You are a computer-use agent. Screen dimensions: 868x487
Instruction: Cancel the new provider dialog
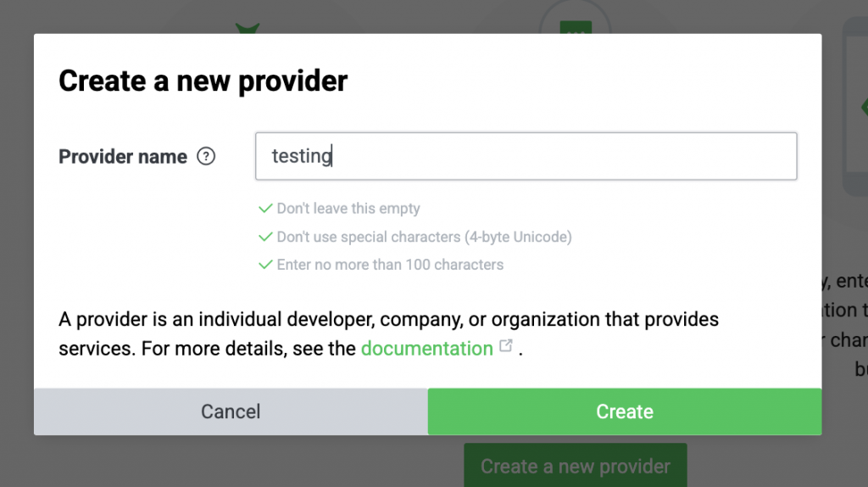pos(231,411)
